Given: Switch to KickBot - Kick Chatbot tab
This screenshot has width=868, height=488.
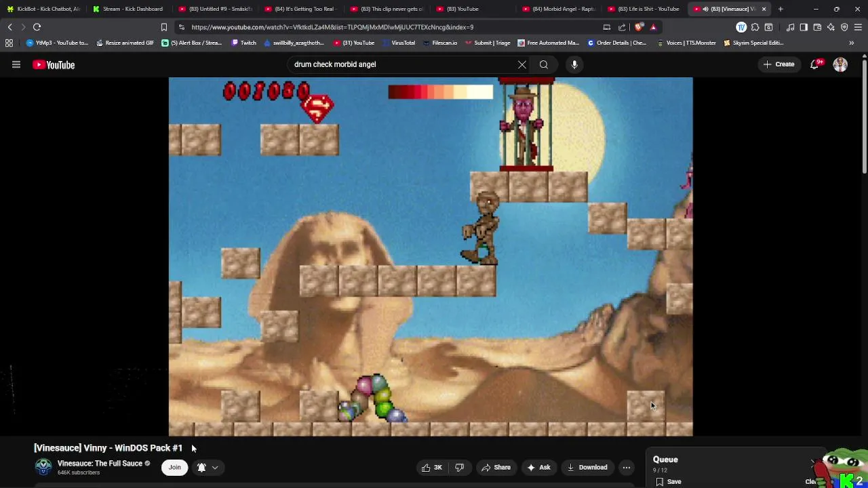Looking at the screenshot, I should (43, 9).
